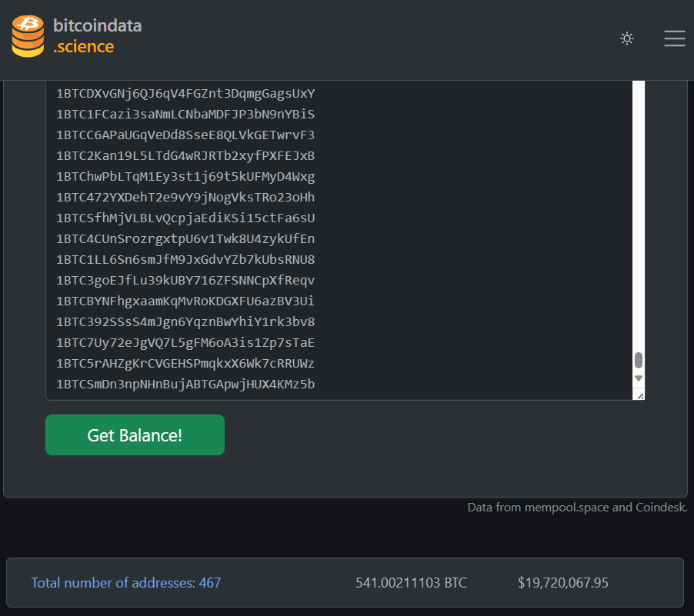Toggle light theme with sun icon
This screenshot has height=616, width=694.
[627, 38]
